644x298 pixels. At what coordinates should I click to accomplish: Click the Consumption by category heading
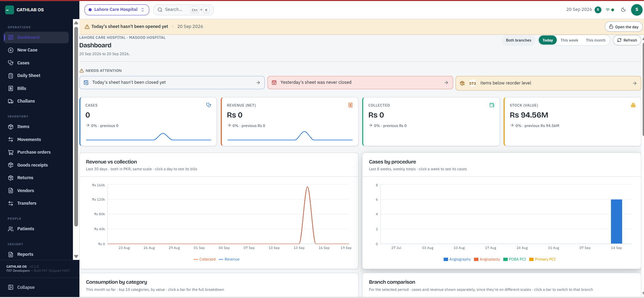pos(117,282)
